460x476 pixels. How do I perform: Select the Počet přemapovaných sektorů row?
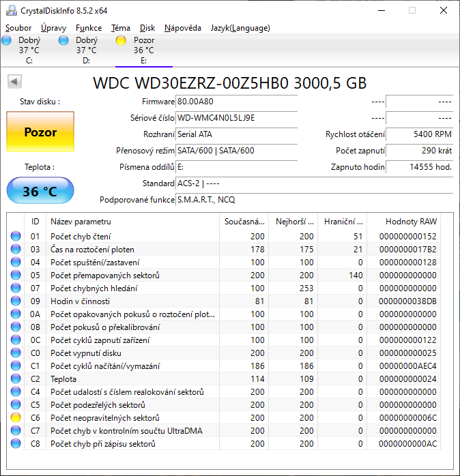tap(224, 275)
